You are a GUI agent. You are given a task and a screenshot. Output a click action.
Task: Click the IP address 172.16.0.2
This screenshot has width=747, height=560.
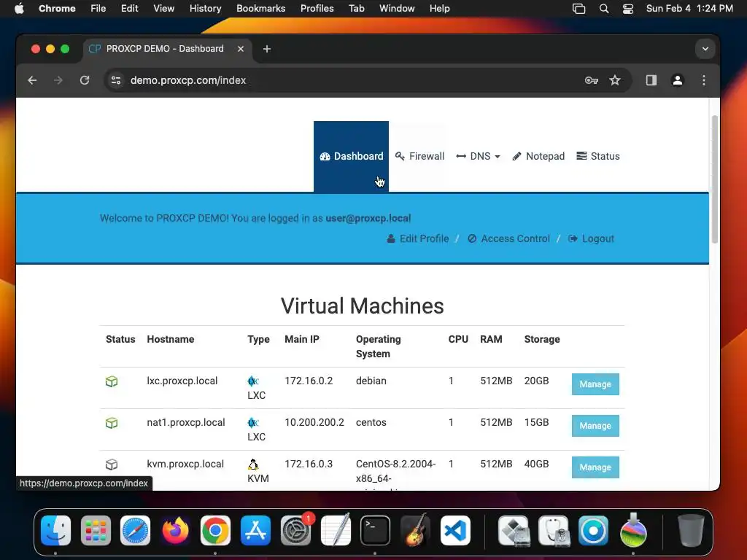pyautogui.click(x=309, y=381)
